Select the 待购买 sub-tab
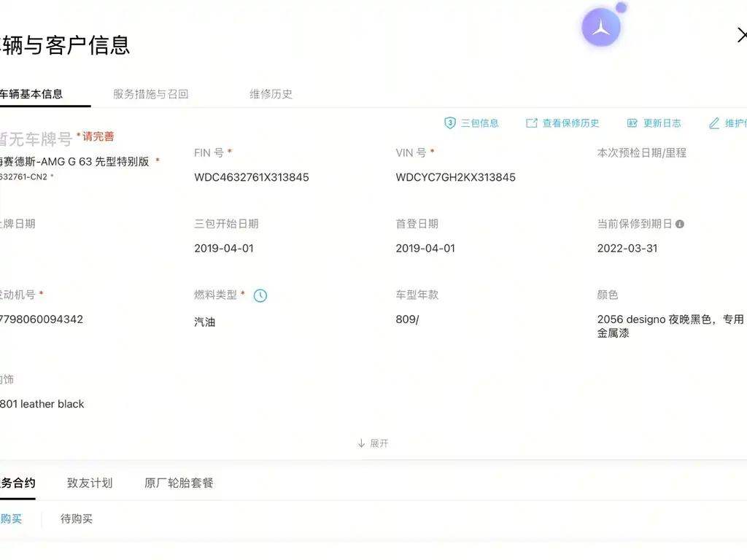This screenshot has width=747, height=560. (x=76, y=518)
